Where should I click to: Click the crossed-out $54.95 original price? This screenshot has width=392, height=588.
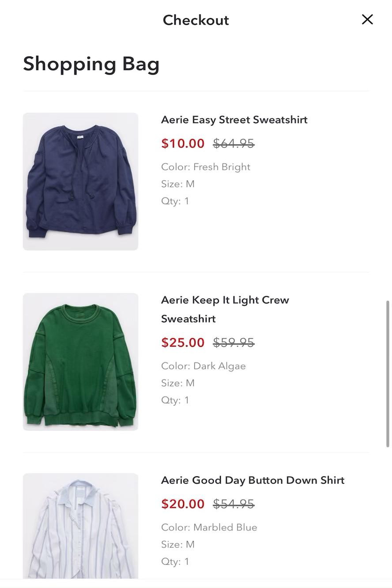pyautogui.click(x=234, y=503)
